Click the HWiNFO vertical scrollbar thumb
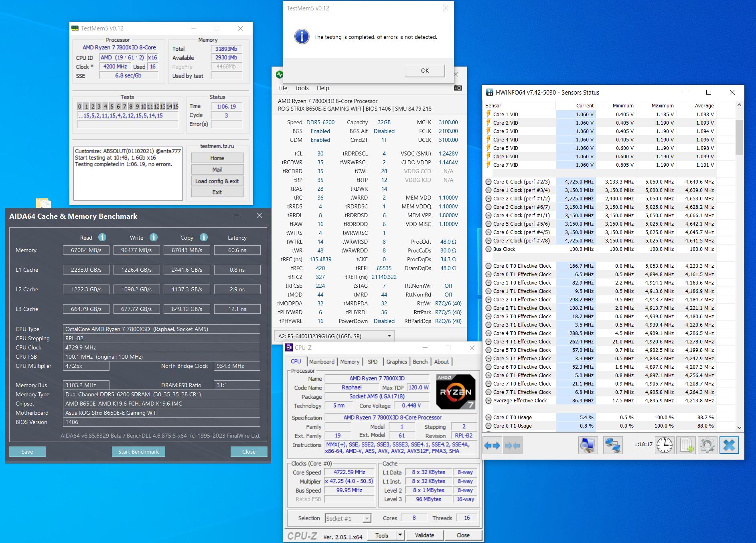Screen dimensions: 756x543 [x=740, y=136]
